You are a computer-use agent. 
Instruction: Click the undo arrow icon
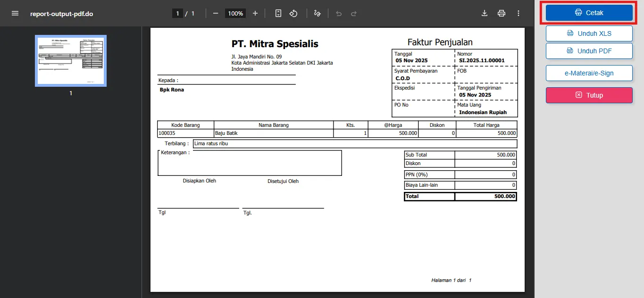coord(338,13)
